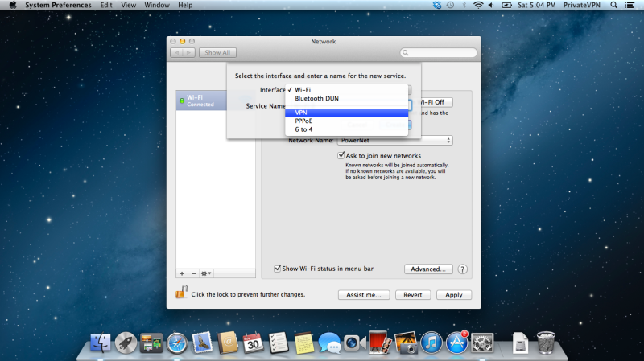Viewport: 644px width, 361px height.
Task: Open the View menu in menu bar
Action: [128, 5]
